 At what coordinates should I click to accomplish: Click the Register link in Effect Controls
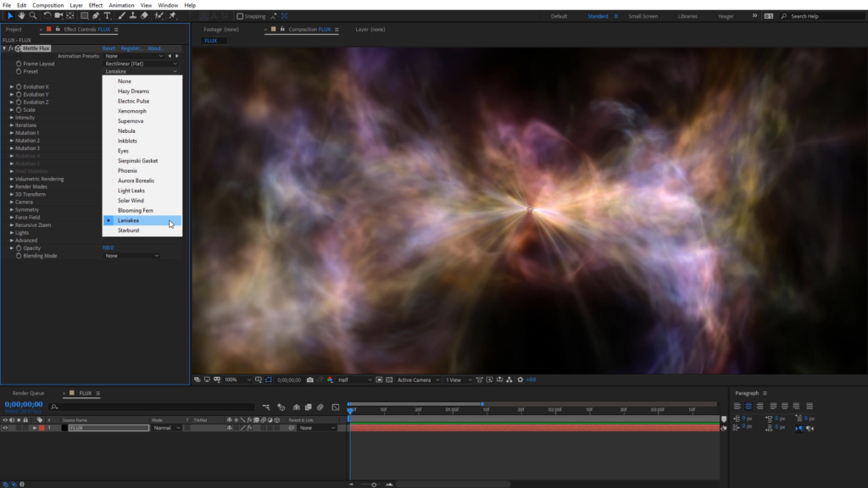[x=131, y=48]
